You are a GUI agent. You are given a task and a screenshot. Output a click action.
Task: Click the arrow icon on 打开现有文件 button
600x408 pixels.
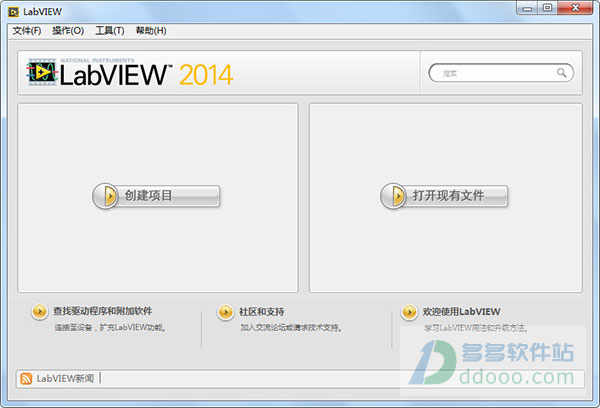(x=393, y=196)
